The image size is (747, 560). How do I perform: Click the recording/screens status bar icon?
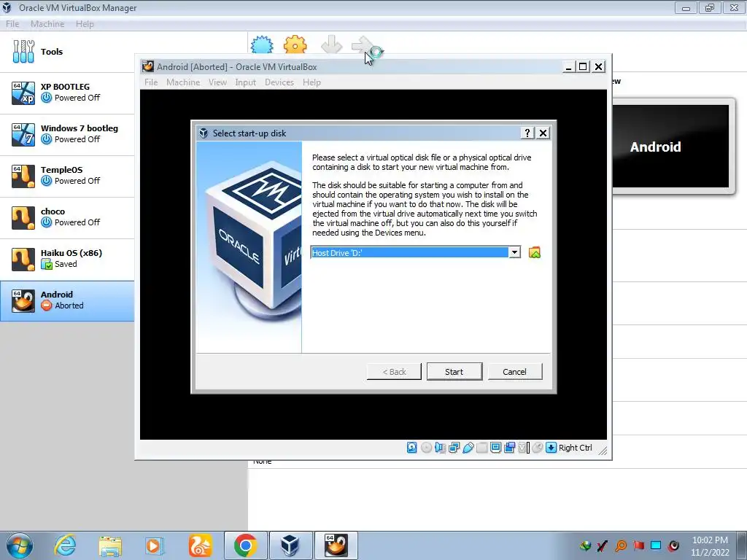(x=509, y=448)
